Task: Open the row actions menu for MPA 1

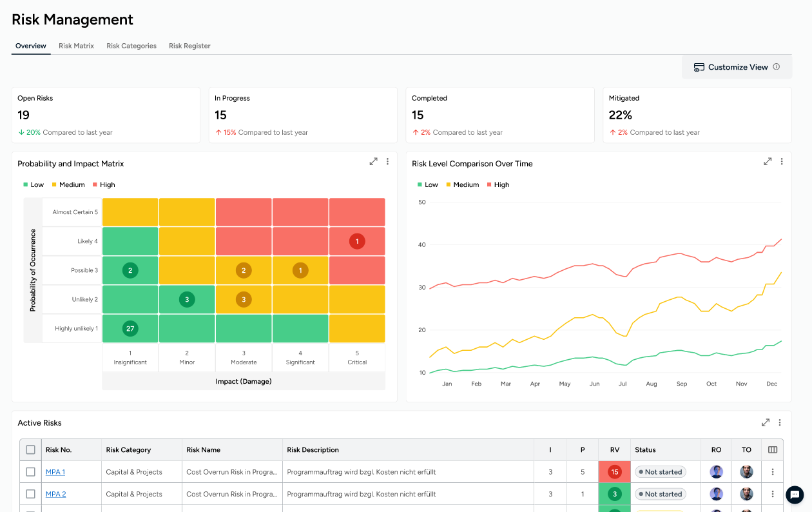Action: point(772,471)
